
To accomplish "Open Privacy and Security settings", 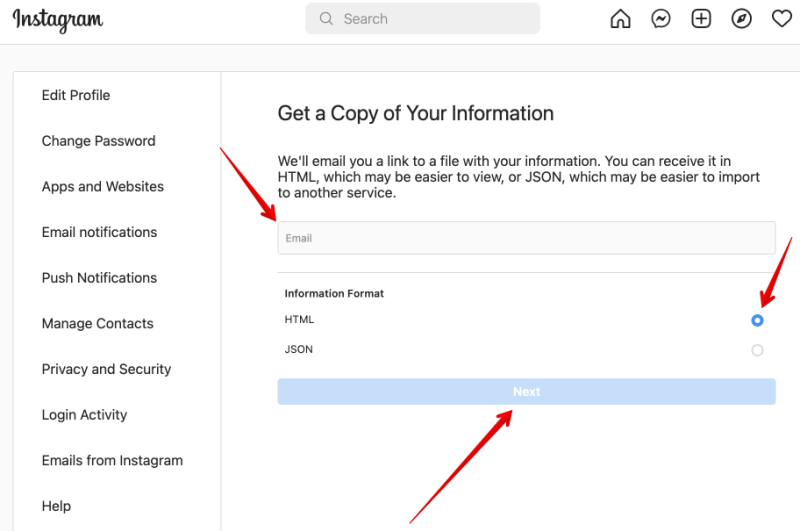I will pos(107,369).
